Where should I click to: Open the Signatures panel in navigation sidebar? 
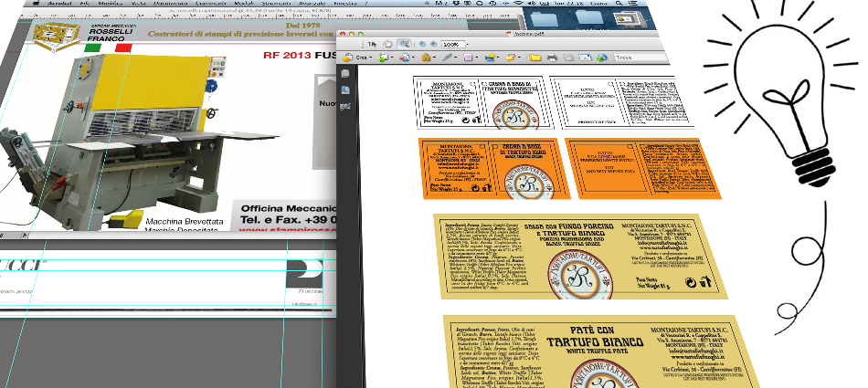(344, 106)
